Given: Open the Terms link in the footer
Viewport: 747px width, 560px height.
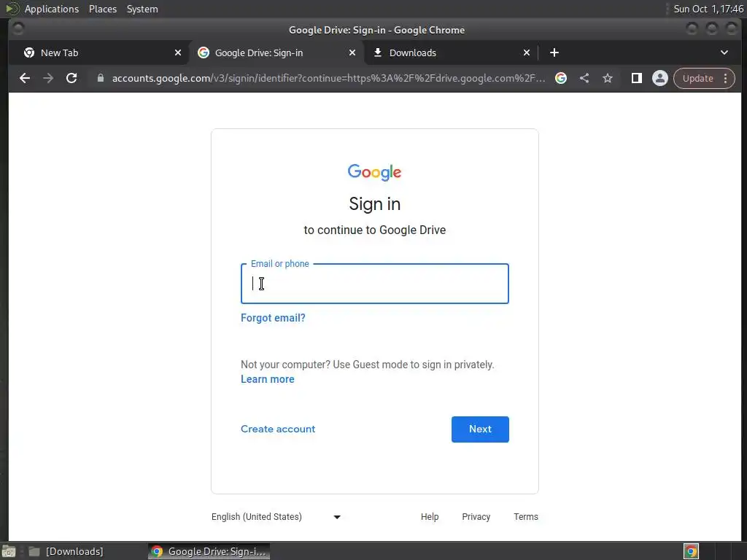Looking at the screenshot, I should (x=525, y=517).
